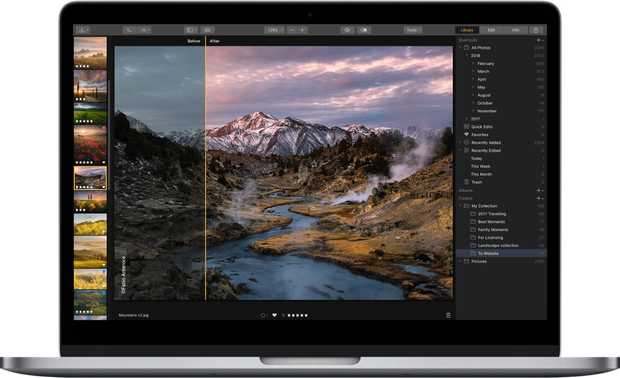This screenshot has height=378, width=620.
Task: Switch to the Library tab
Action: 467,30
